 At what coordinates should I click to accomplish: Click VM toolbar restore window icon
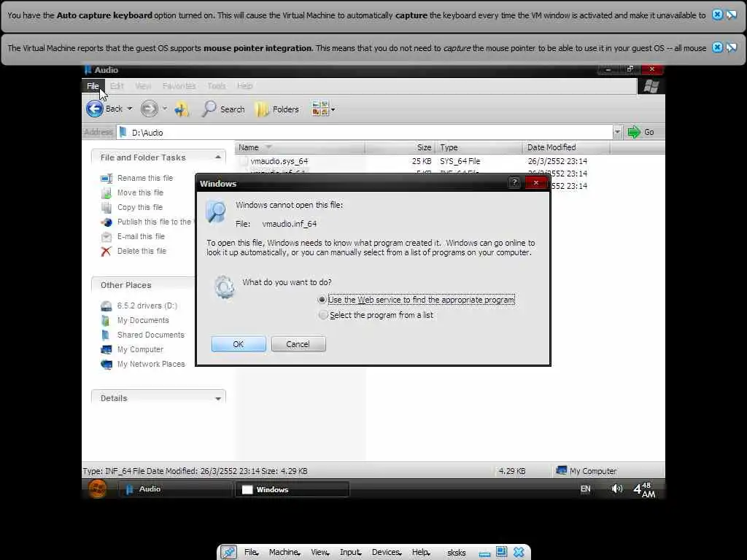tap(501, 551)
